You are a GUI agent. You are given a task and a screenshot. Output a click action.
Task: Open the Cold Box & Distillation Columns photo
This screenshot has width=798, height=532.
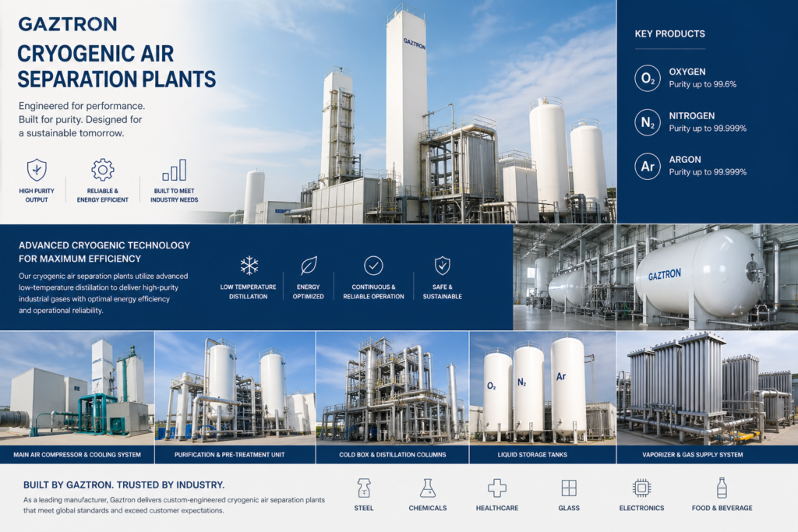click(x=392, y=388)
